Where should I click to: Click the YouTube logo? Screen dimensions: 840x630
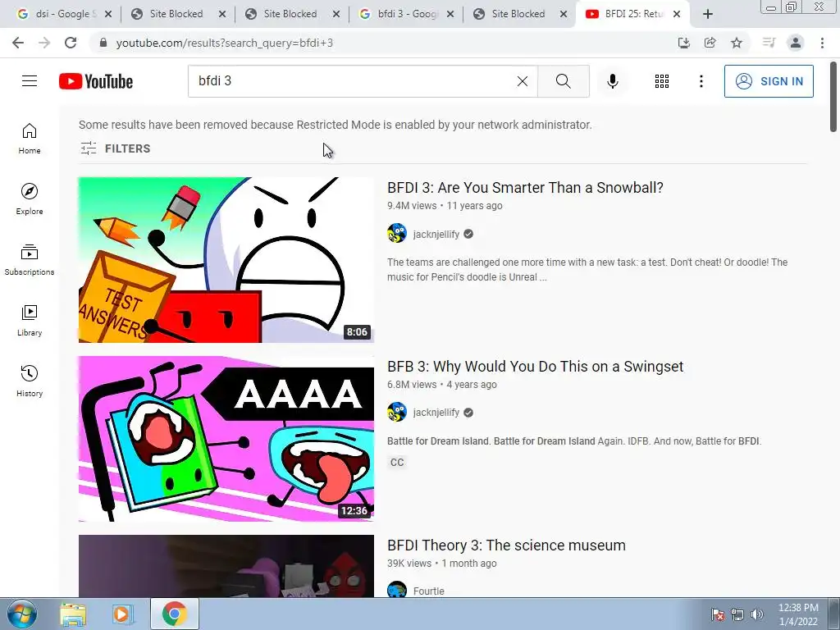point(96,81)
